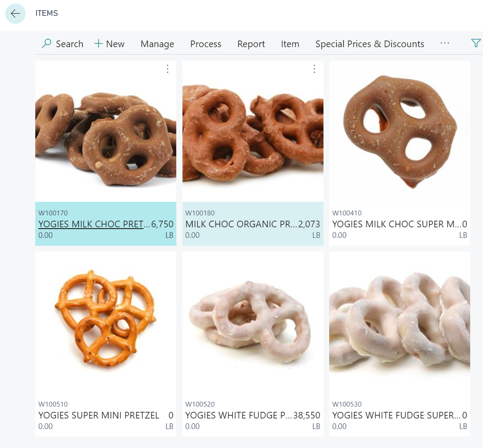Open W100180 tile's three-dot menu
483x448 pixels.
[315, 69]
